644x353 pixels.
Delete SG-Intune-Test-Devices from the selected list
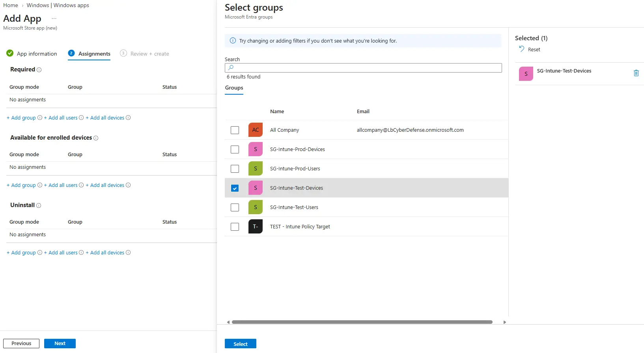coord(636,73)
